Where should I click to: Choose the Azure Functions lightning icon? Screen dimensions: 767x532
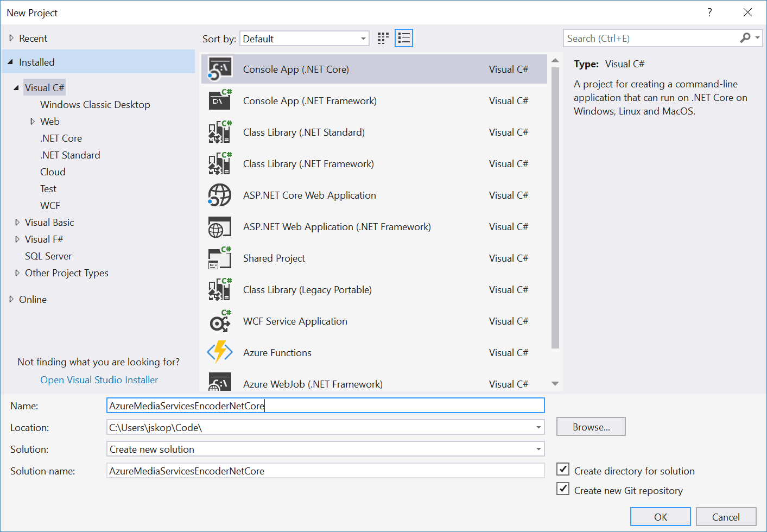coord(220,352)
